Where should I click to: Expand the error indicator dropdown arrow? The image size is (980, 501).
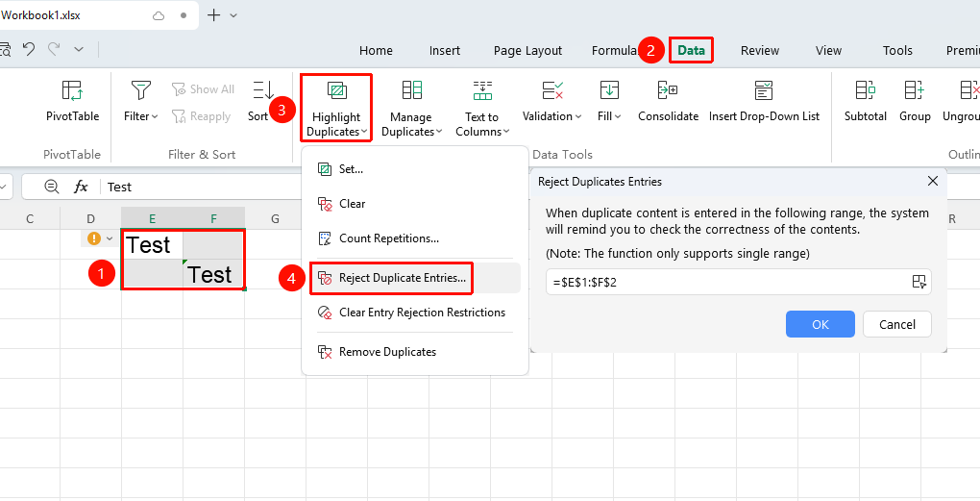[x=110, y=238]
